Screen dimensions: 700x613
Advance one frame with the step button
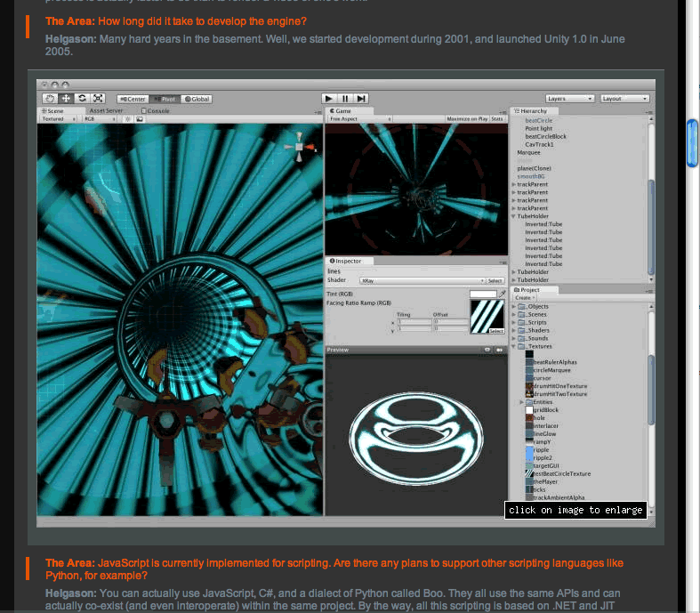[x=361, y=98]
